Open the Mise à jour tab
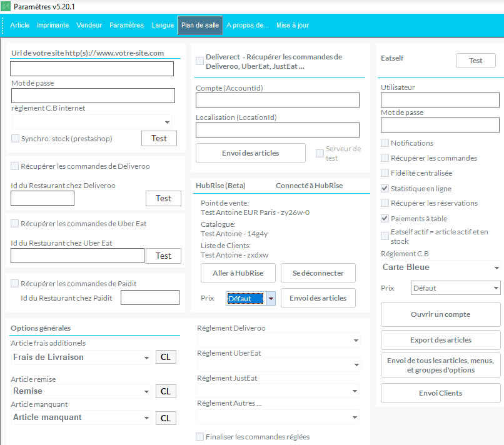The image size is (504, 445). click(x=293, y=25)
